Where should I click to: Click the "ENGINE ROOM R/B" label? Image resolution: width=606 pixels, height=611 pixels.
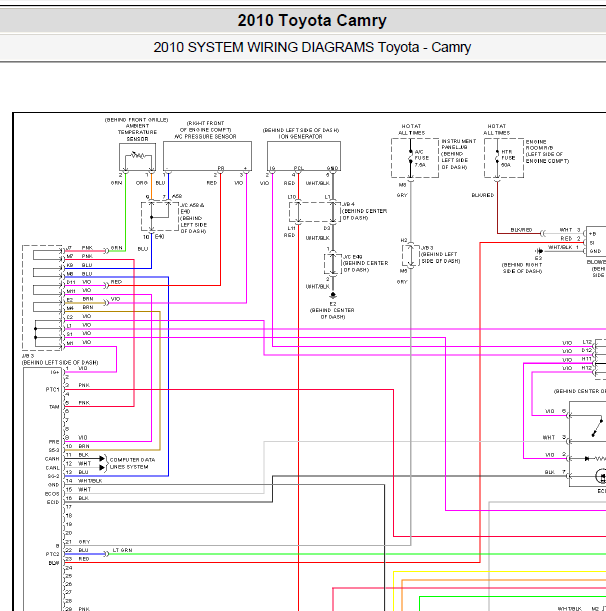coord(539,145)
